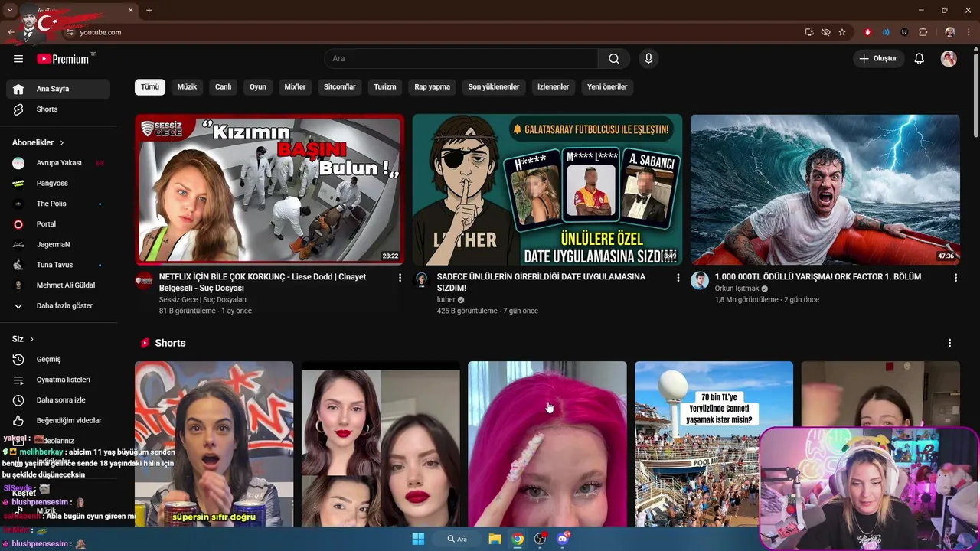Click the Chrome taskbar icon

click(x=518, y=539)
